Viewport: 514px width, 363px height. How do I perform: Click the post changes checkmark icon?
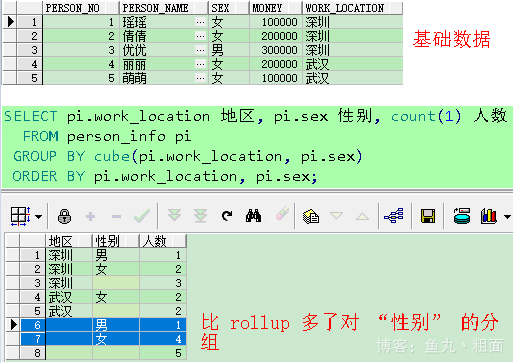(x=142, y=216)
